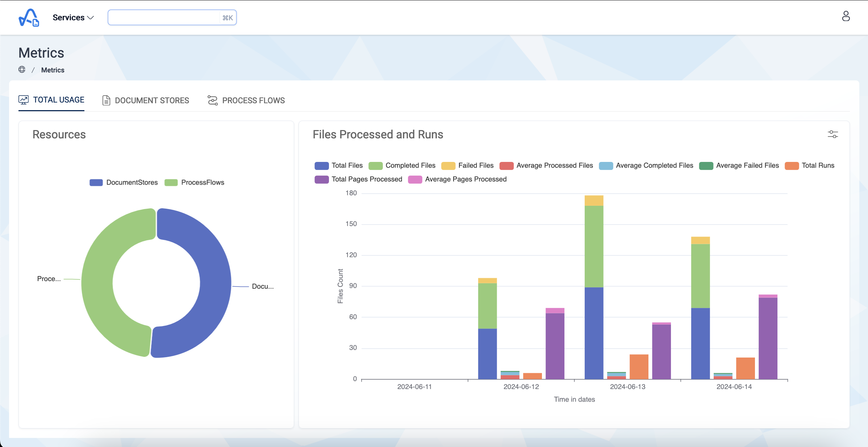Click the 2024-06-13 axis date label

pyautogui.click(x=627, y=387)
